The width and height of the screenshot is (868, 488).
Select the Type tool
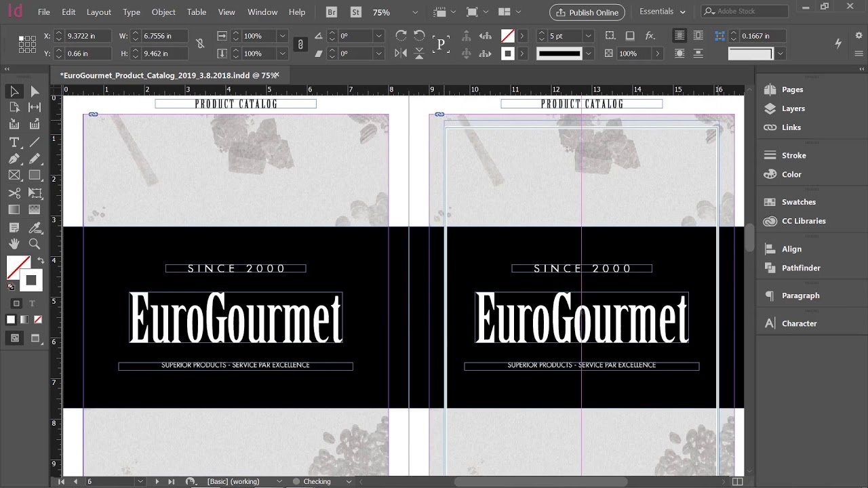tap(14, 142)
